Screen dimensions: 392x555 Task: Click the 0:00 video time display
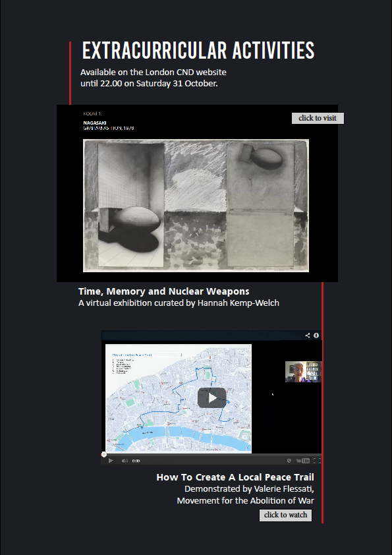(x=136, y=461)
